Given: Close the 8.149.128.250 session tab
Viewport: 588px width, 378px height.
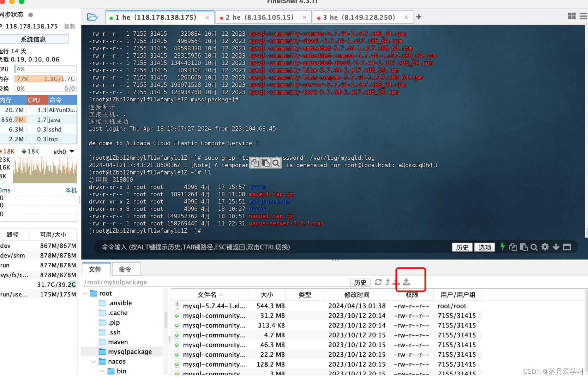Looking at the screenshot, I should pyautogui.click(x=406, y=17).
